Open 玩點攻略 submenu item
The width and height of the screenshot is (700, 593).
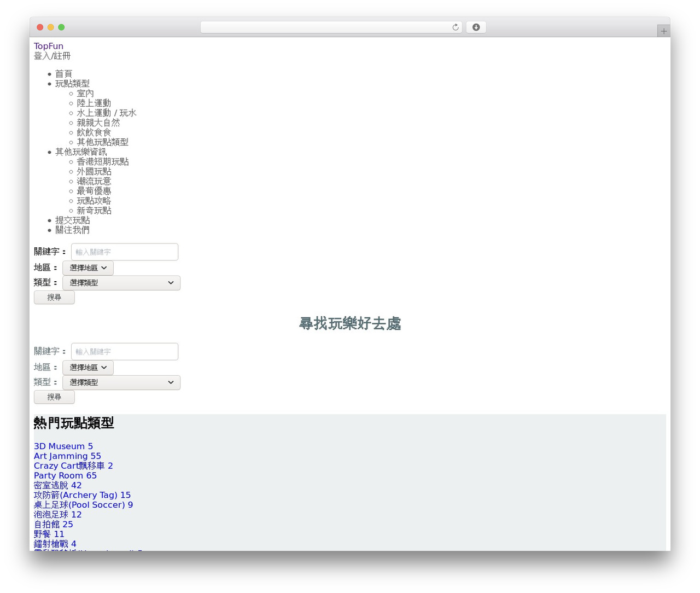tap(94, 201)
